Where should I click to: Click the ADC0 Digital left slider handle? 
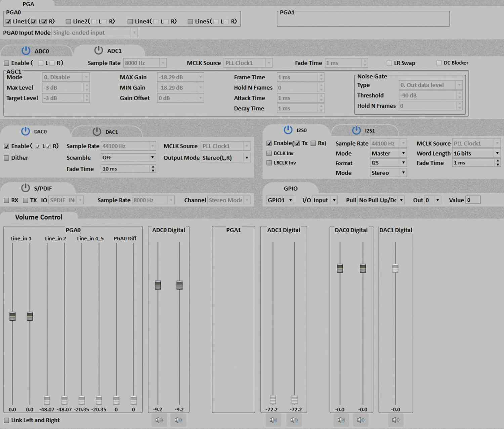(x=158, y=285)
